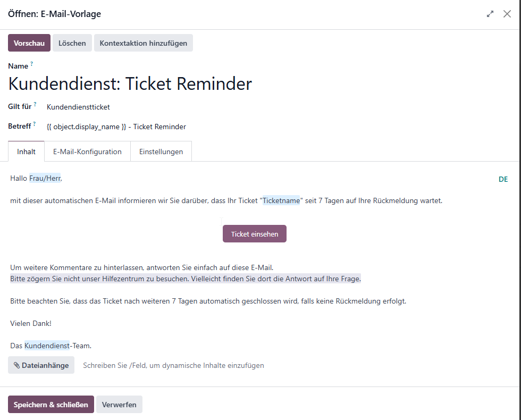Click Kontextaktion hinzufügen
The image size is (521, 420).
click(x=143, y=43)
